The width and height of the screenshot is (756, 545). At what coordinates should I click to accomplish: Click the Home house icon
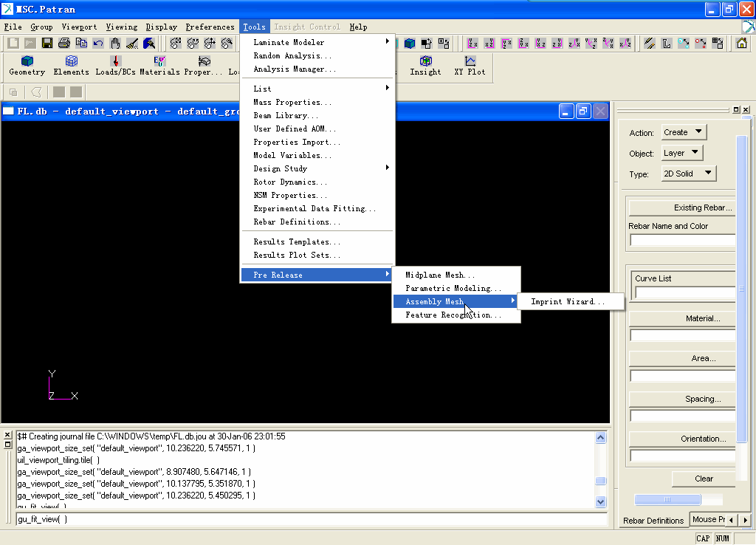click(x=741, y=44)
